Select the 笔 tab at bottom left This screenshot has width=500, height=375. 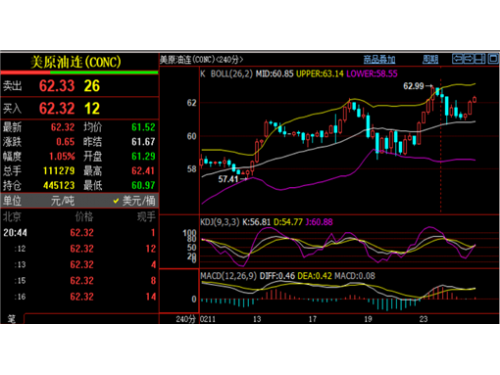tap(12, 319)
